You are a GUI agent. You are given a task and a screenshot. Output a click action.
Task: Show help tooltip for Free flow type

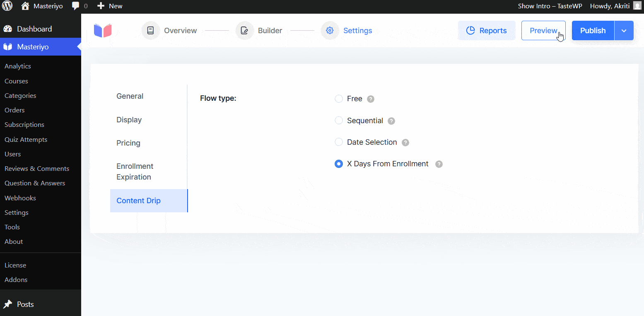point(371,99)
